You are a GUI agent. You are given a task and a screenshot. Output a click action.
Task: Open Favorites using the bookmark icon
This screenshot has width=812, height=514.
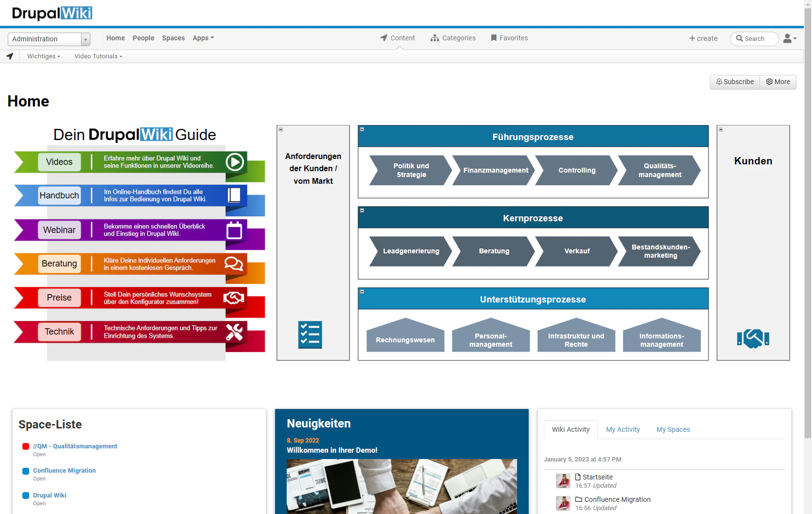[493, 37]
